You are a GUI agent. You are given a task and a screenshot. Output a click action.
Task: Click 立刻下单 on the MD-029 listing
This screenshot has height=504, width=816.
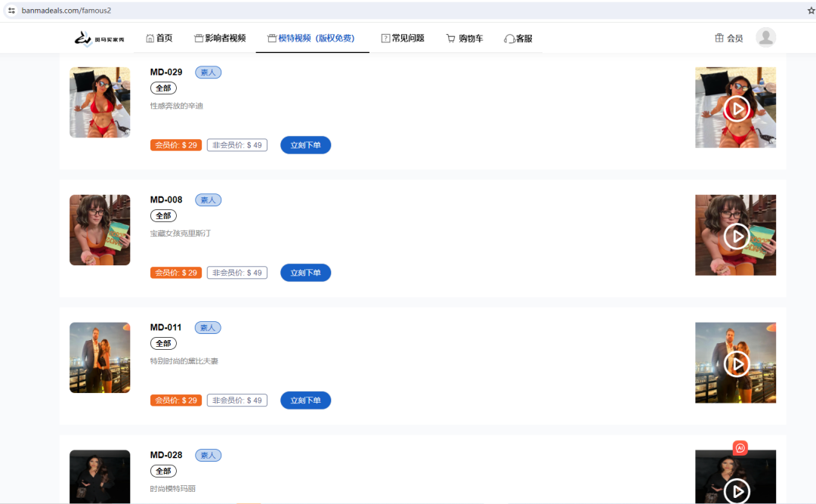pyautogui.click(x=305, y=144)
